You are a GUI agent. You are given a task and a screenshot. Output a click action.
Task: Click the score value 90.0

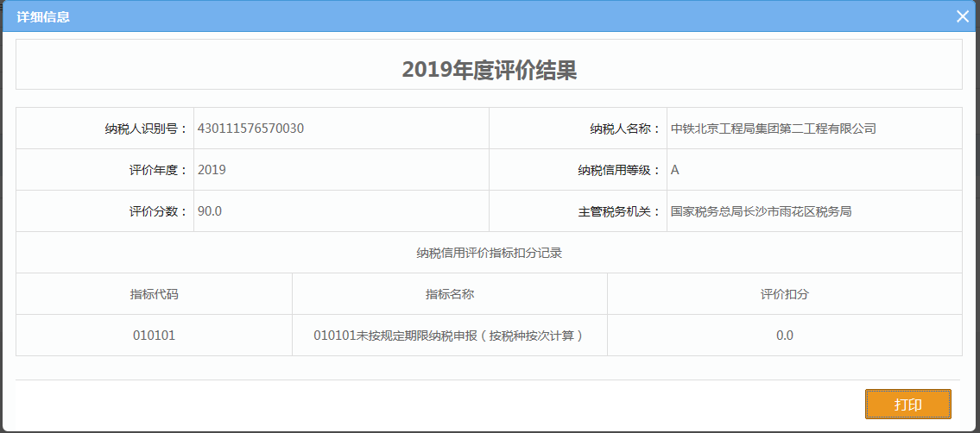click(209, 210)
